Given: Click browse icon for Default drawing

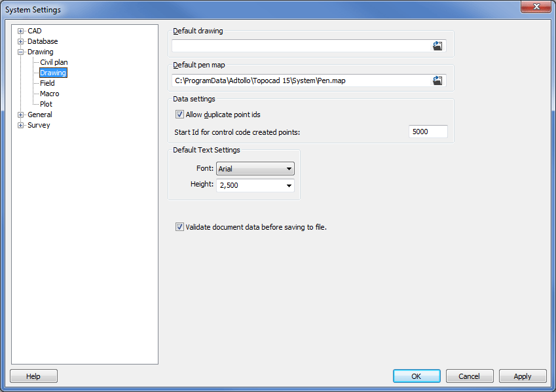Looking at the screenshot, I should 437,46.
